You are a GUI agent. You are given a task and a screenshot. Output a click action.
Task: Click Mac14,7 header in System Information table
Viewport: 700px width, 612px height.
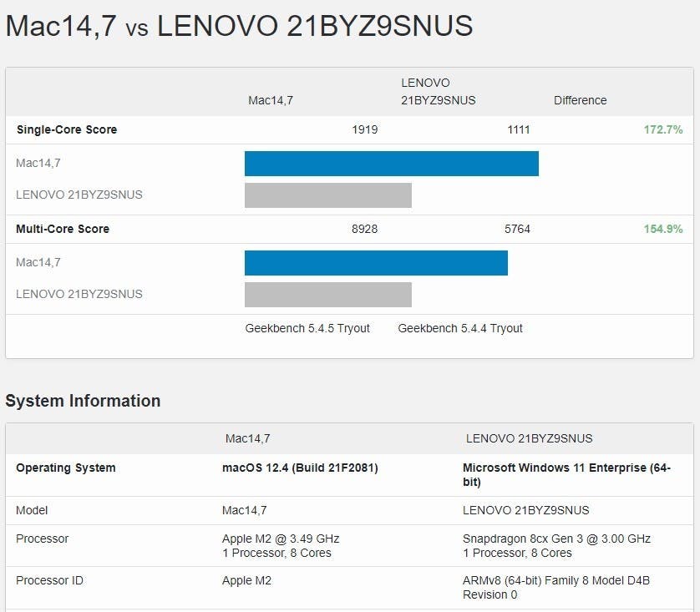coord(247,438)
